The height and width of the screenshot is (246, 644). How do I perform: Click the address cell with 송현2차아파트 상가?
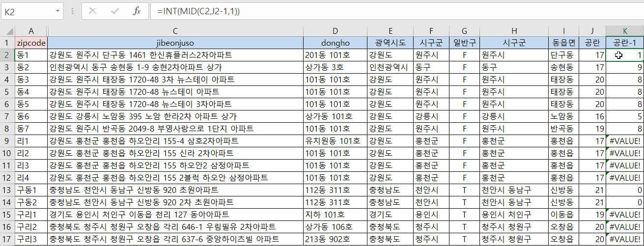(175, 67)
